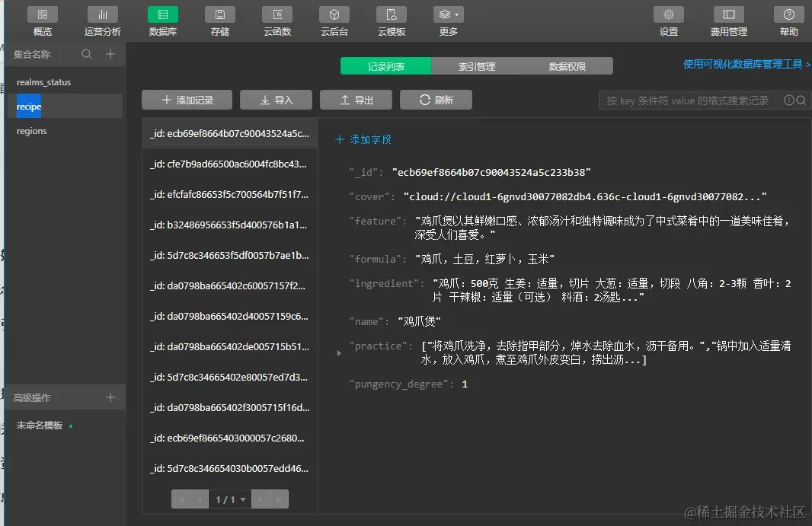Switch to the 索引管理 tab
The image size is (812, 526).
[x=477, y=65]
